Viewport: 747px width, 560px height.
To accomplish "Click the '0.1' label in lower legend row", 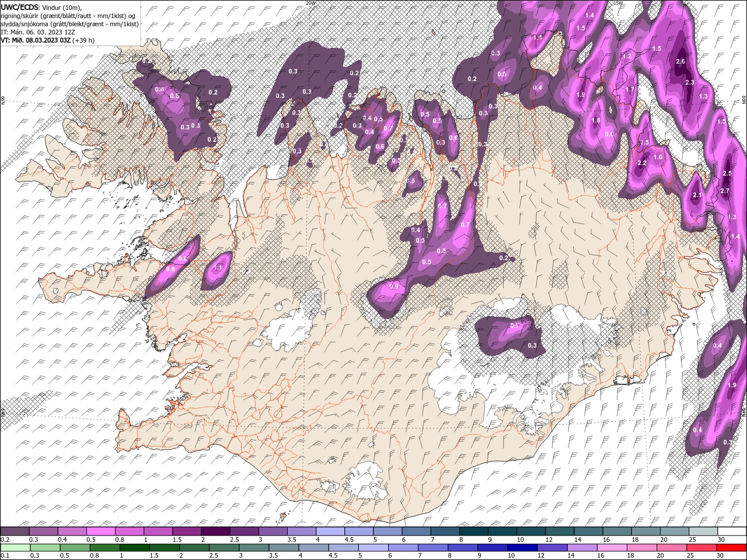I will pyautogui.click(x=5, y=556).
